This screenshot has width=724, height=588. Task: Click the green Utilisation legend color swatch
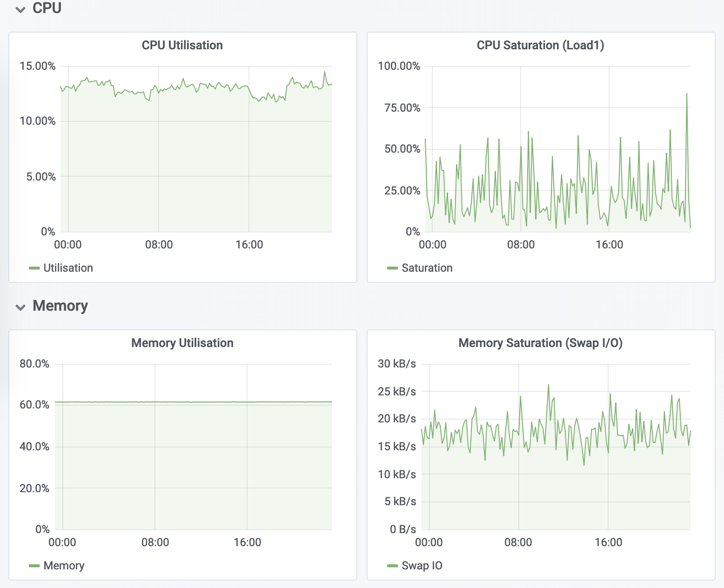tap(34, 268)
